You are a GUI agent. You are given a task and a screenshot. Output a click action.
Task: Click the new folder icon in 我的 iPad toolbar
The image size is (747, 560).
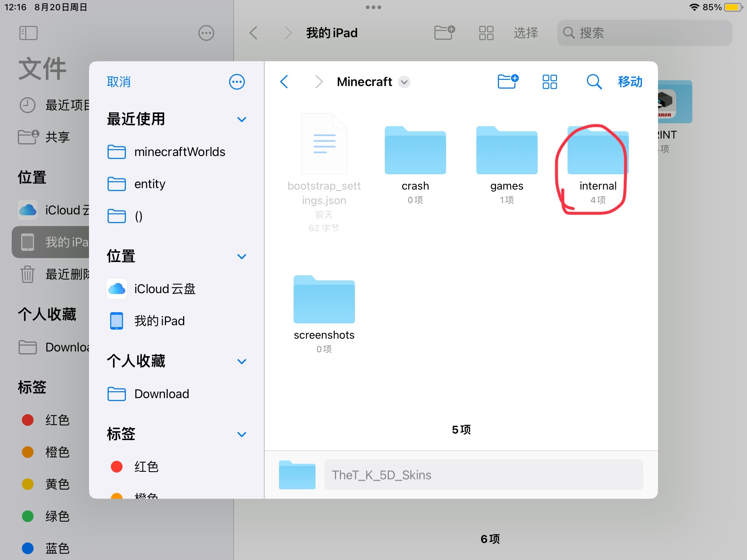pyautogui.click(x=445, y=33)
